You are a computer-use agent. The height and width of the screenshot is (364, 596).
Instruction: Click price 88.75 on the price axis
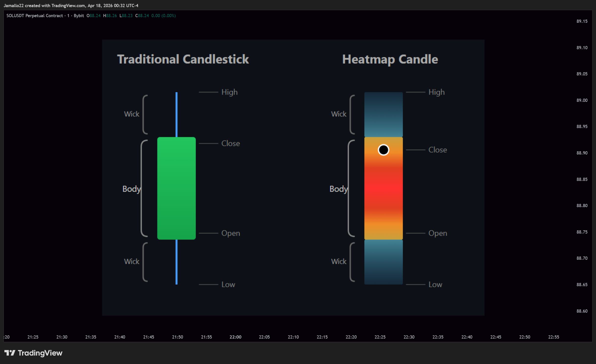(x=582, y=232)
